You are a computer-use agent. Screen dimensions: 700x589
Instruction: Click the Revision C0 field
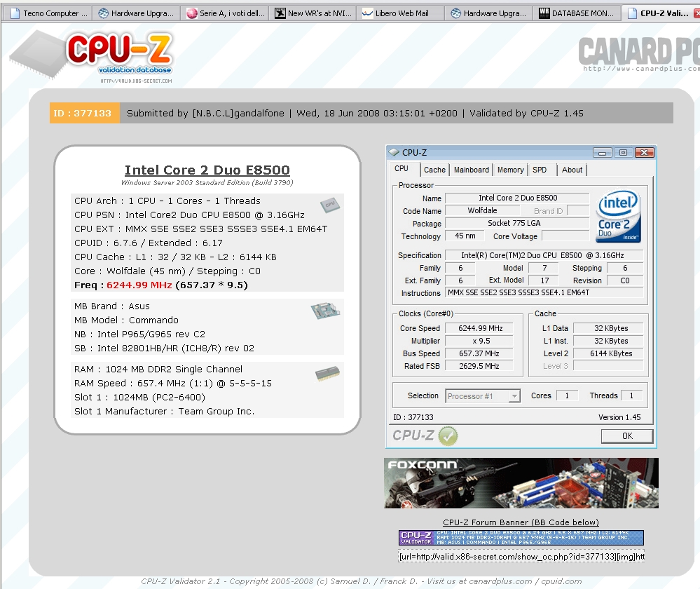(624, 280)
